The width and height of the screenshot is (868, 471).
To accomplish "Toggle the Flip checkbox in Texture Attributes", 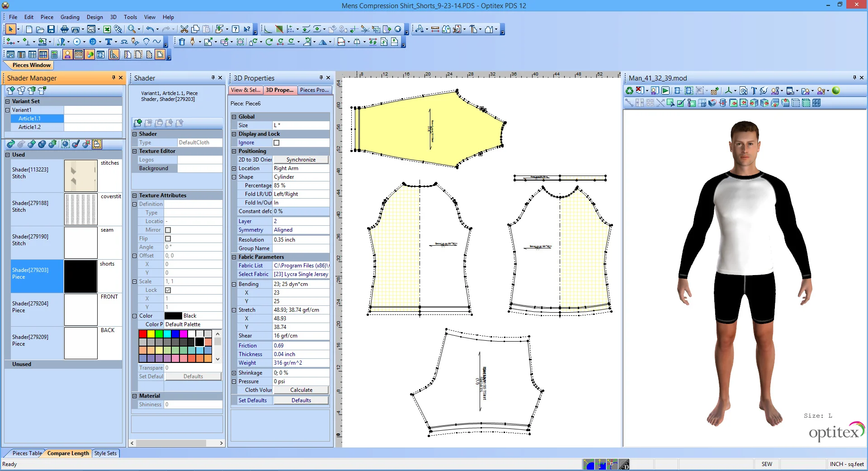I will coord(168,238).
